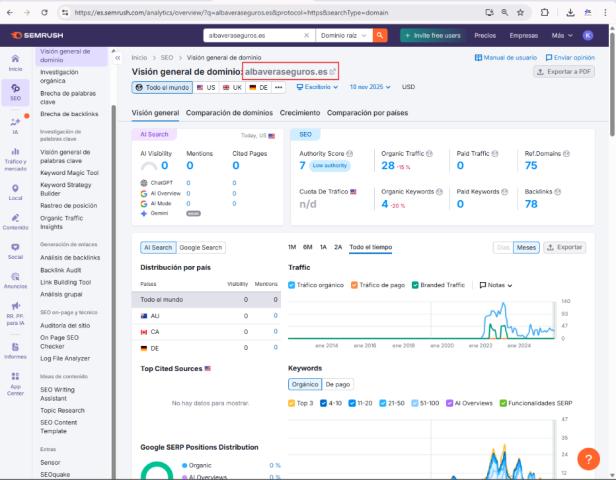Switch to the Crecimiento tab
Image resolution: width=616 pixels, height=480 pixels.
tap(300, 113)
